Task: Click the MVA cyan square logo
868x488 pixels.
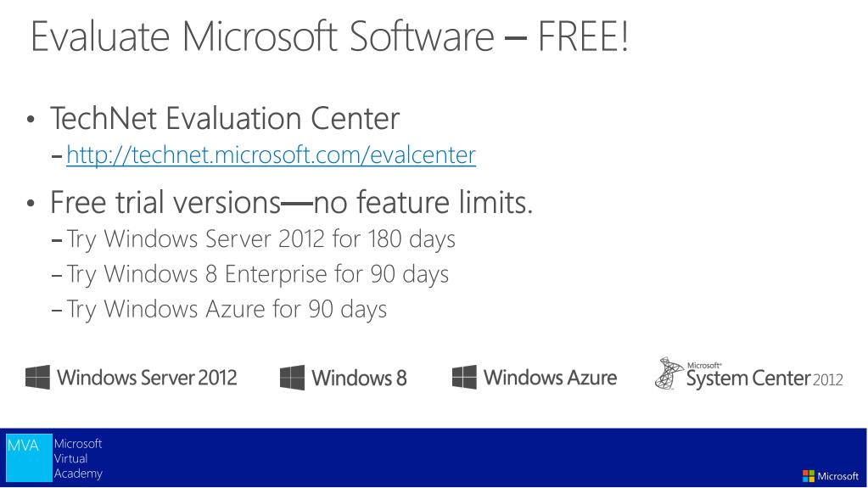Action: click(29, 457)
